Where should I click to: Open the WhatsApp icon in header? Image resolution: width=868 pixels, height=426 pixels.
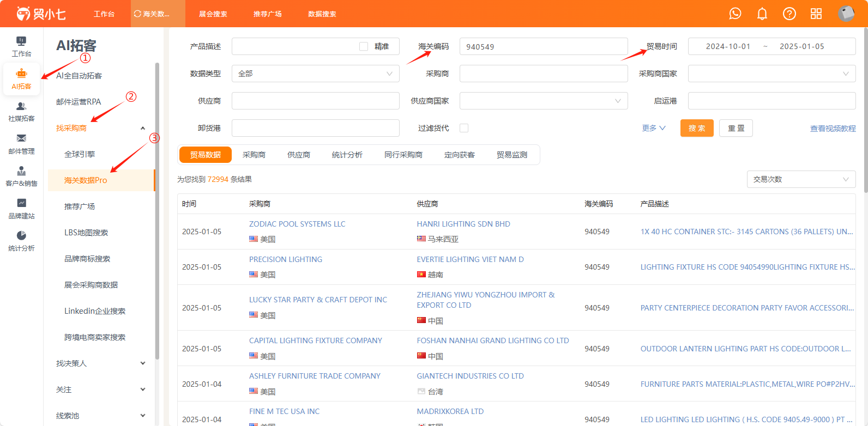[735, 14]
